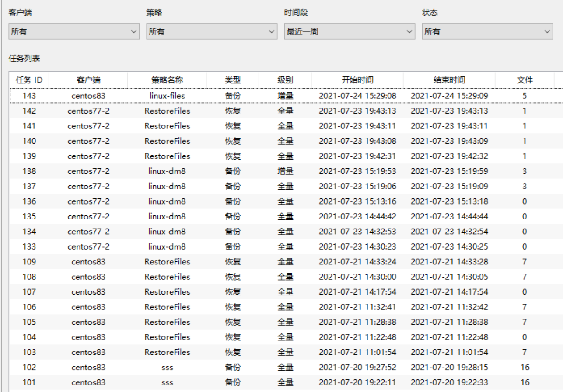Open the 客户端 filter dropdown
This screenshot has height=392, width=563.
click(x=73, y=31)
